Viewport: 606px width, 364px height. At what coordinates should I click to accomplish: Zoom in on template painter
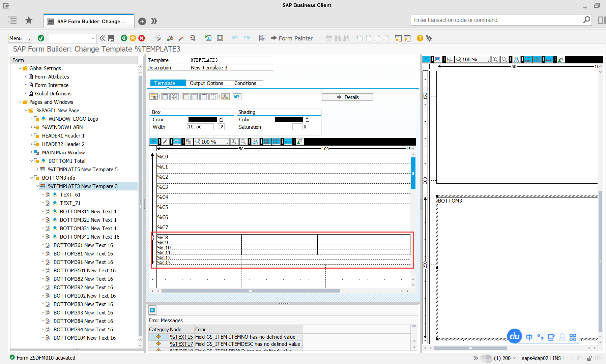tap(234, 142)
